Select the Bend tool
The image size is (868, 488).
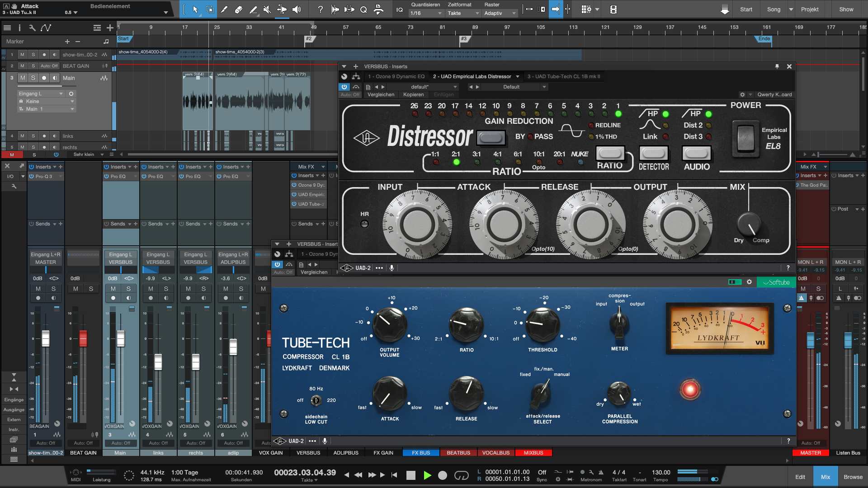282,9
